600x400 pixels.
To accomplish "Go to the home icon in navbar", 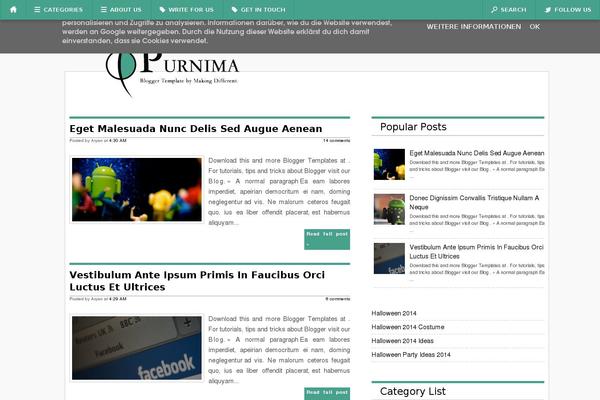I will tap(13, 10).
